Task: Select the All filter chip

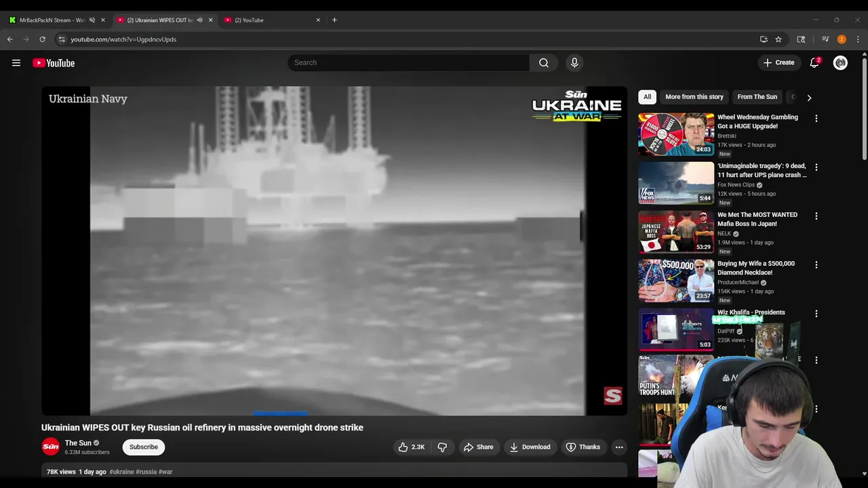Action: [x=647, y=97]
